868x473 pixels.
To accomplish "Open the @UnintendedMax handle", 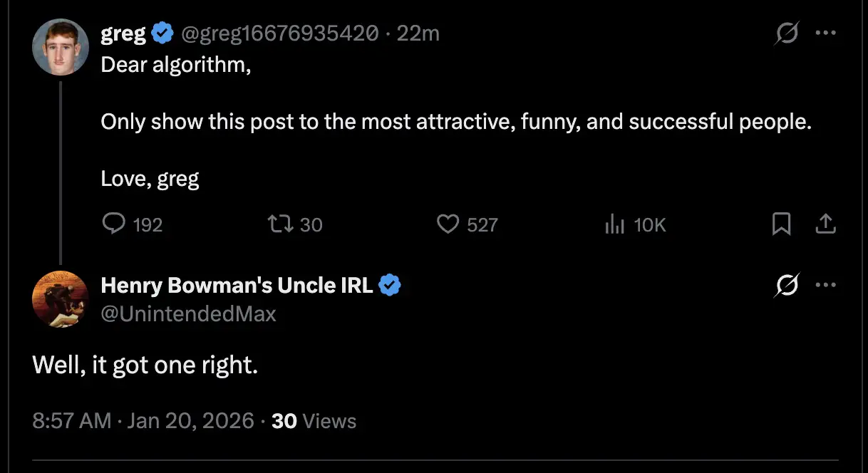I will pos(189,313).
